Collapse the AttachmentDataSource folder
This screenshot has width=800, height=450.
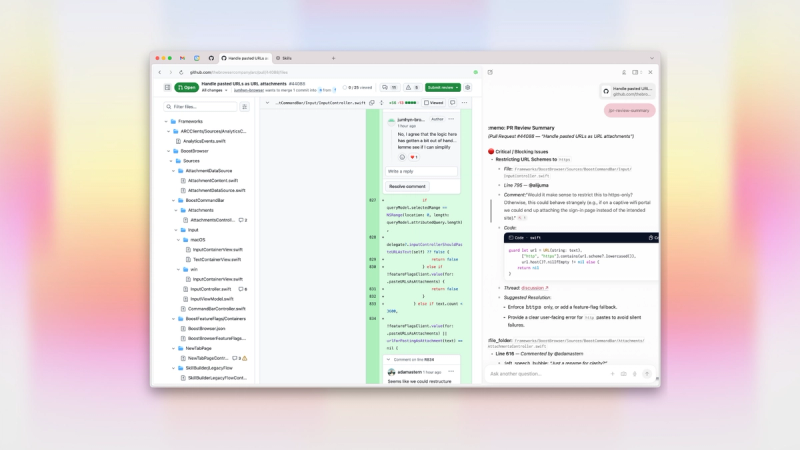click(x=173, y=171)
